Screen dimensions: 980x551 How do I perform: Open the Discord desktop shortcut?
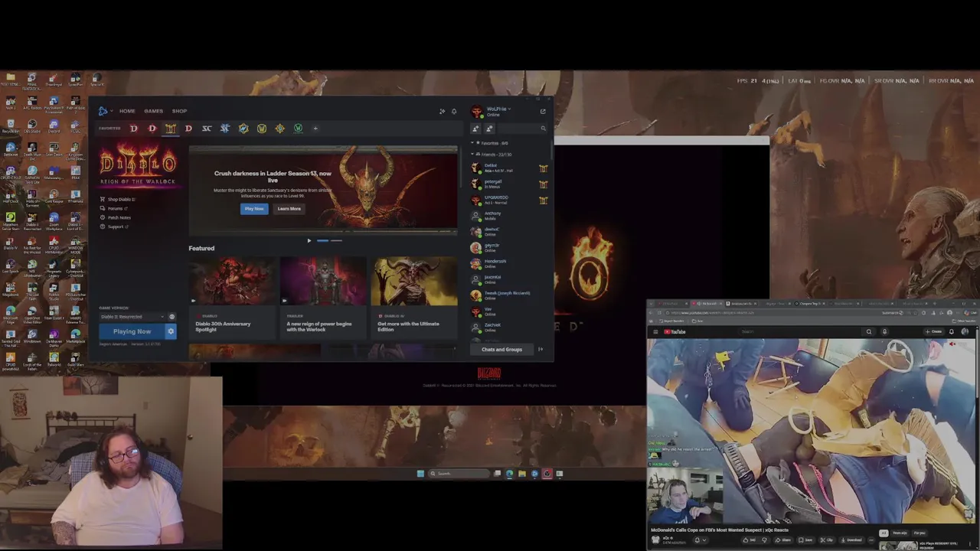click(54, 126)
